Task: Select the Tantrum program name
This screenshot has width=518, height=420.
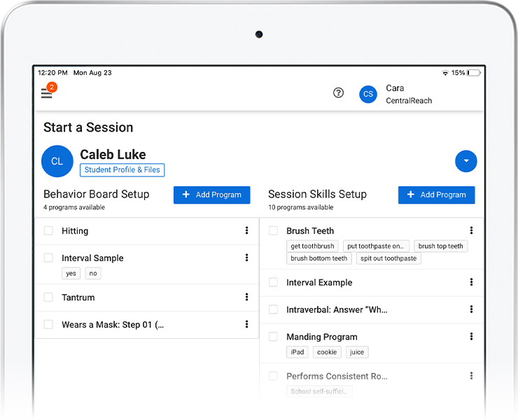Action: [78, 297]
